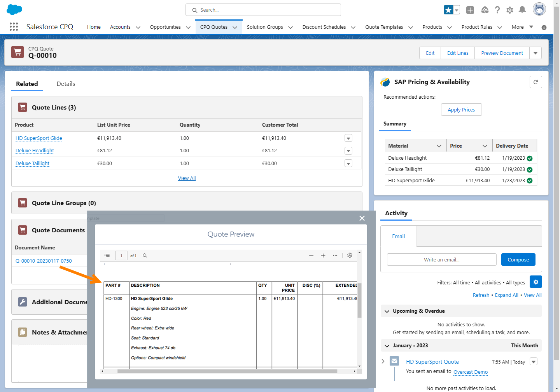Click the Write an email field
Image resolution: width=560 pixels, height=392 pixels.
tap(442, 260)
